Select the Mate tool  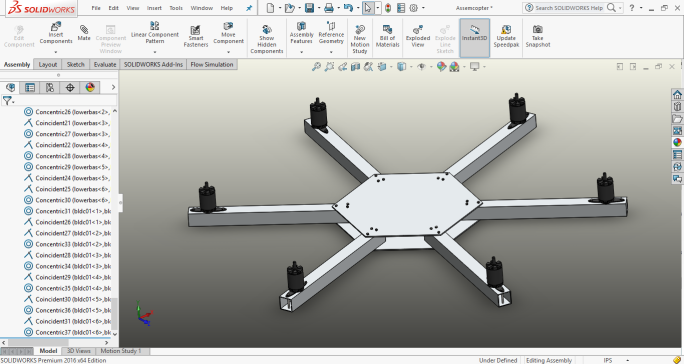[84, 33]
